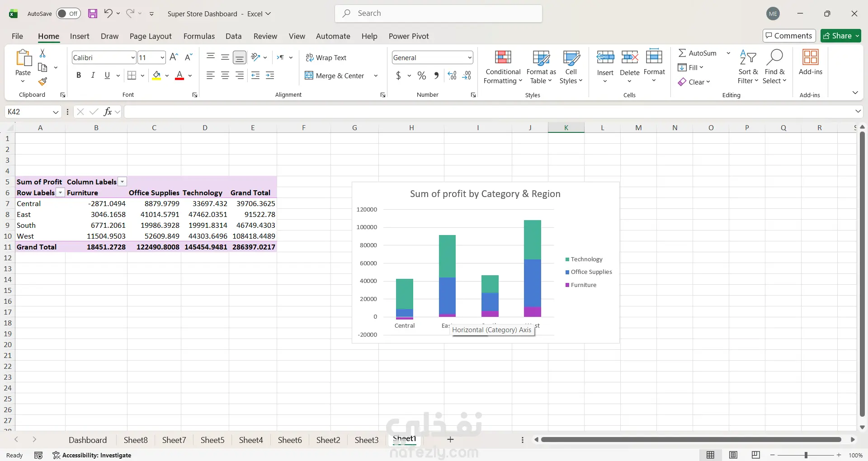
Task: Add a new sheet with plus button
Action: [450, 439]
